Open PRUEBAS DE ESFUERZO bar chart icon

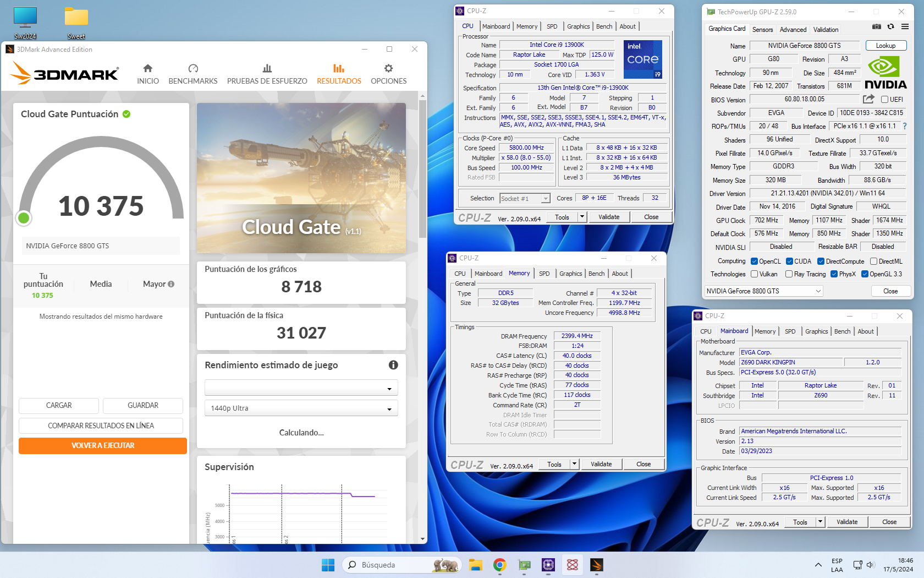[267, 68]
